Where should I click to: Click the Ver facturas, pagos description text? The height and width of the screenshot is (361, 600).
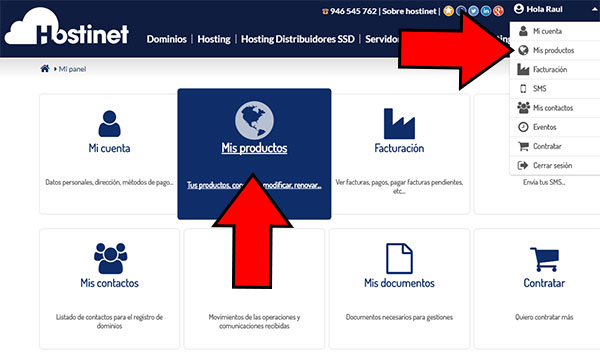399,186
